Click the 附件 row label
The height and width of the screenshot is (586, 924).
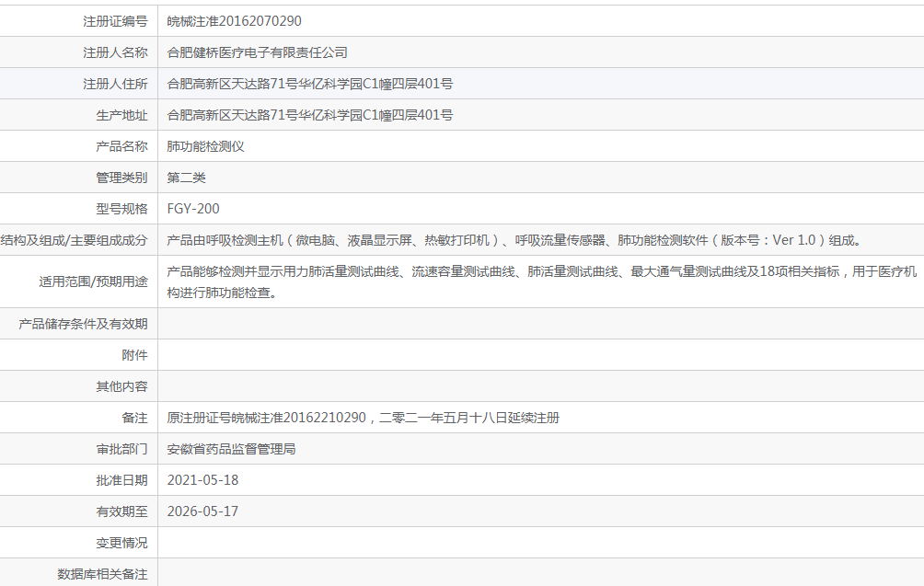[x=134, y=355]
